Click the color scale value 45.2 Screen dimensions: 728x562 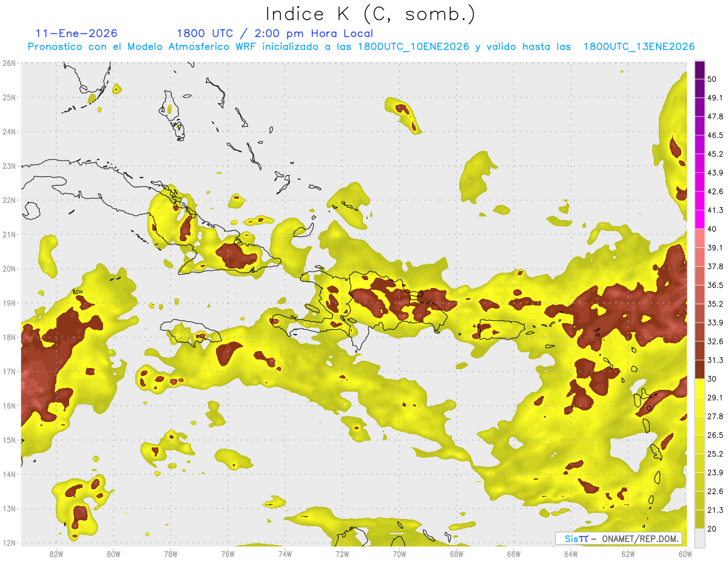click(715, 154)
